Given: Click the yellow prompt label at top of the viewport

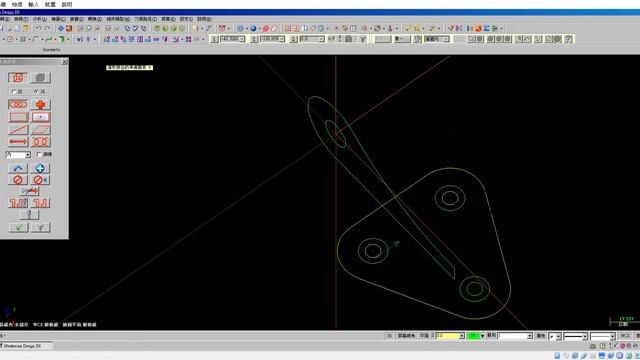Looking at the screenshot, I should click(x=129, y=67).
